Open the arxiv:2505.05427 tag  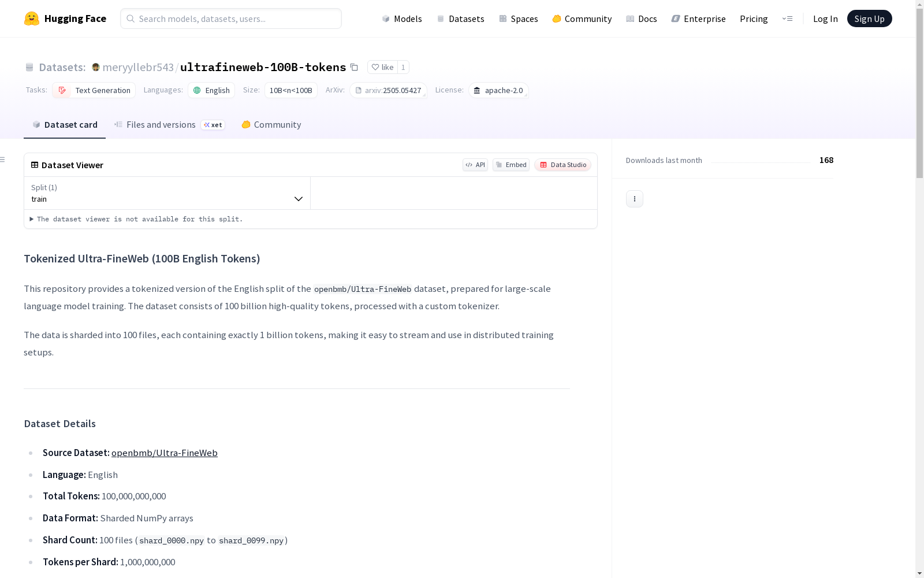[388, 90]
